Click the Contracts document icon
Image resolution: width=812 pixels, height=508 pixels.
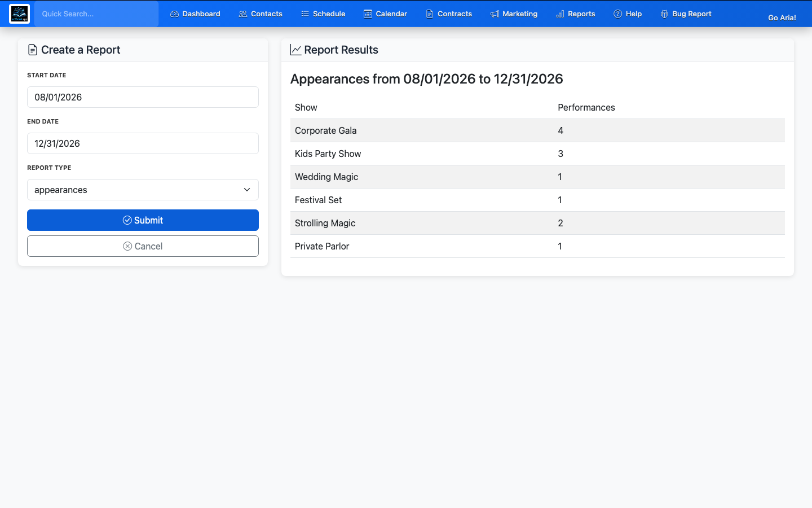click(x=430, y=14)
